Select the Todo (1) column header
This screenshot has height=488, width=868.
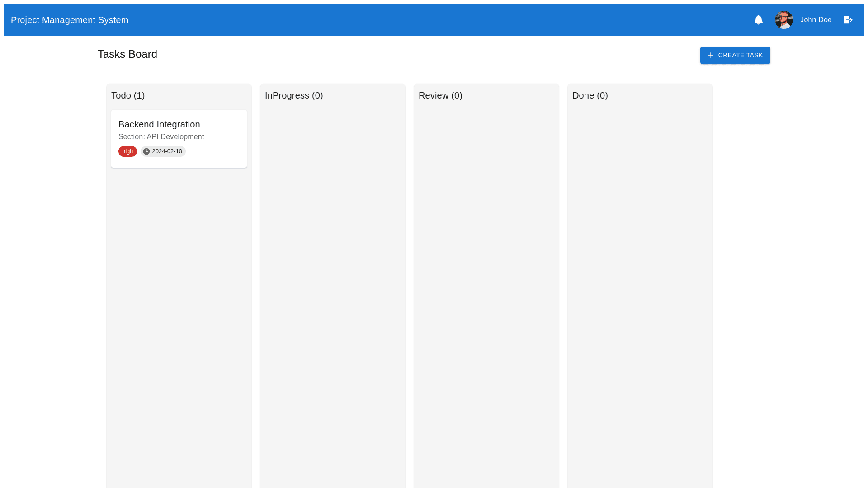128,95
